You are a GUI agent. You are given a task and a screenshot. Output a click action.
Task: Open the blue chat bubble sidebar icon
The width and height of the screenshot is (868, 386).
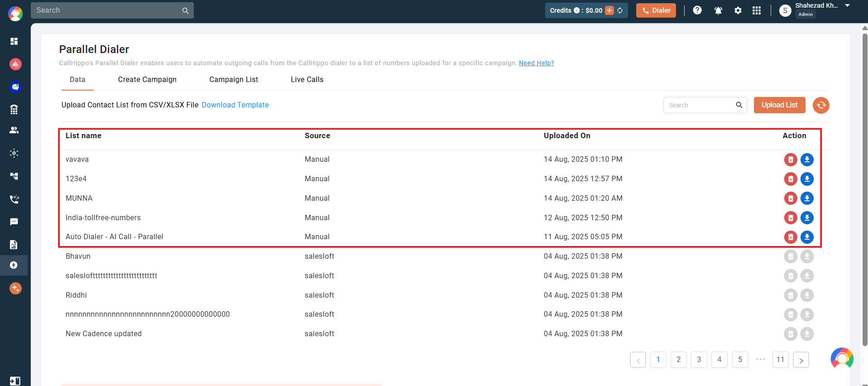click(x=15, y=87)
